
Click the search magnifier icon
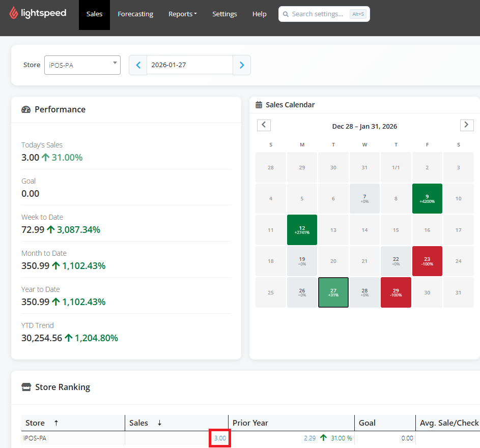click(x=286, y=14)
